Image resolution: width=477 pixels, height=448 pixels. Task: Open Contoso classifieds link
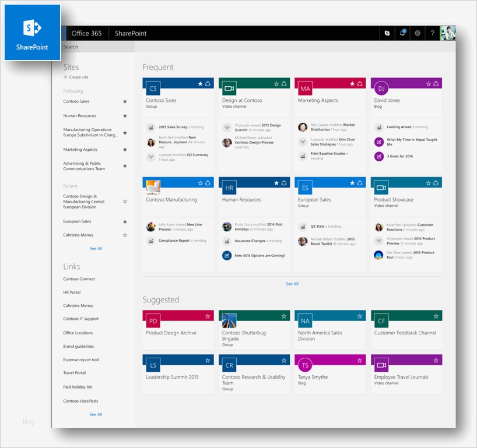(80, 401)
